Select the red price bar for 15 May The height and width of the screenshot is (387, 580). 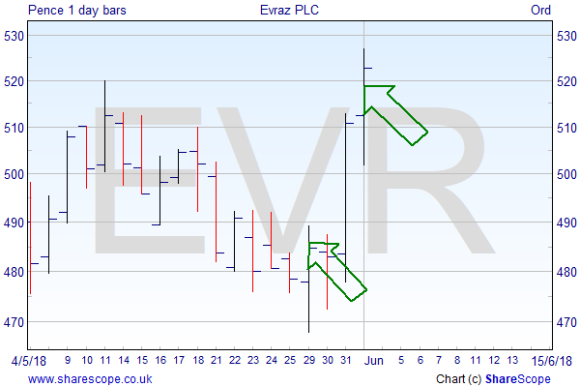[142, 155]
